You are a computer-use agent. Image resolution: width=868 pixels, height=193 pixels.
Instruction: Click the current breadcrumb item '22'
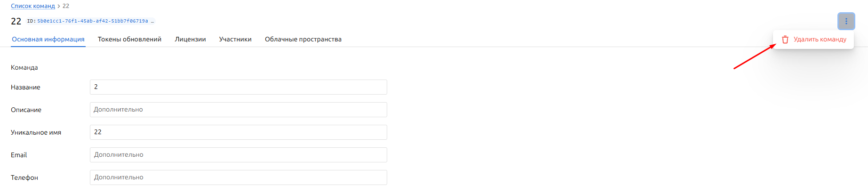(66, 6)
